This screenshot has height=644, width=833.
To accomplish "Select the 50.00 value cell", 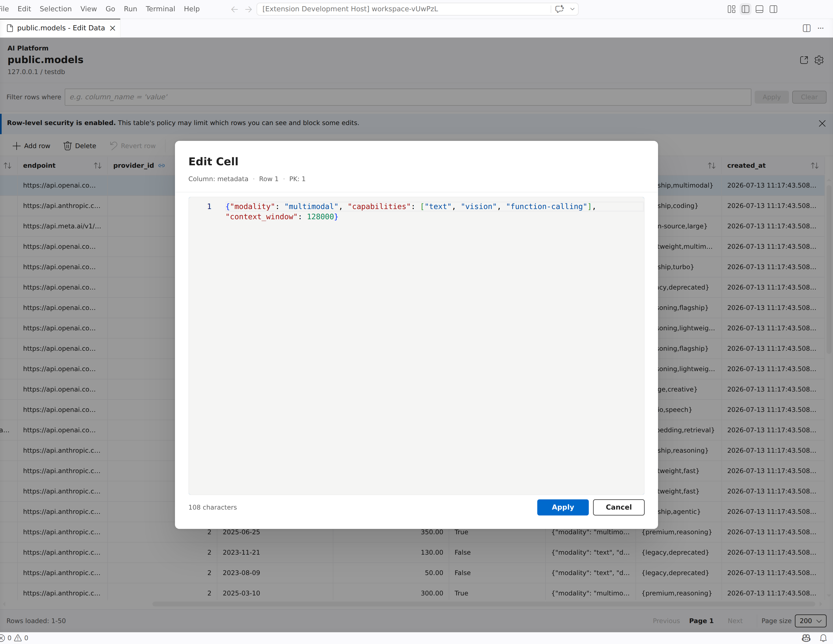I will click(391, 573).
